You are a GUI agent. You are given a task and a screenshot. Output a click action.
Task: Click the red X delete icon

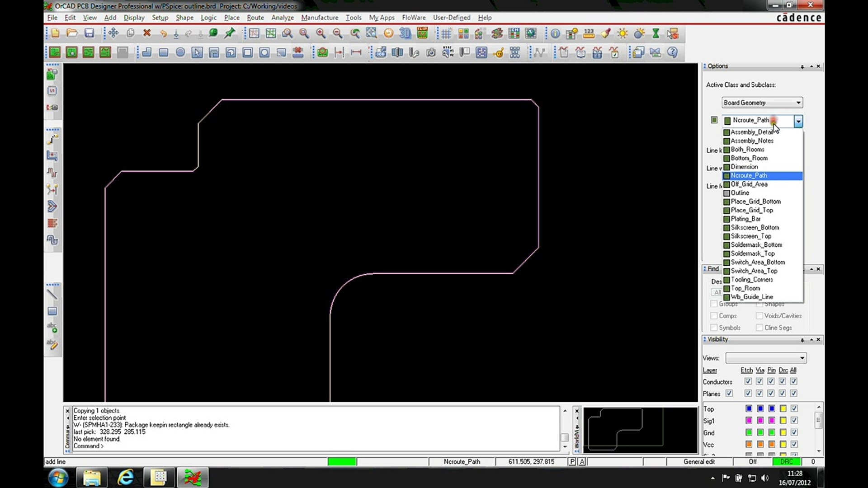(146, 33)
